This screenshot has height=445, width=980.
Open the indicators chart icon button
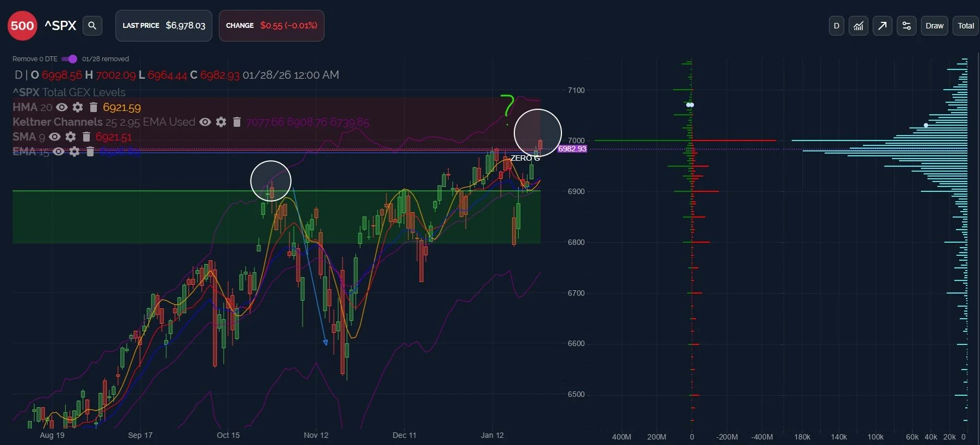click(859, 26)
